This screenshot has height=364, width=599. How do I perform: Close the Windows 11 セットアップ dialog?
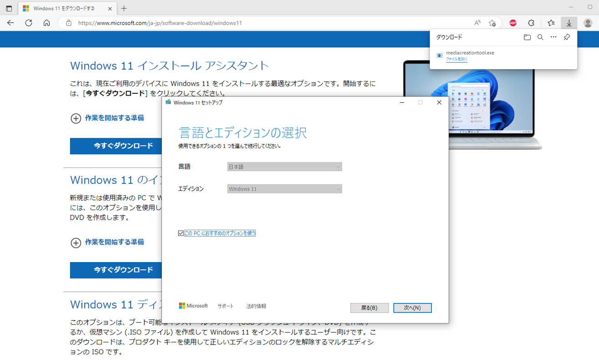(439, 102)
